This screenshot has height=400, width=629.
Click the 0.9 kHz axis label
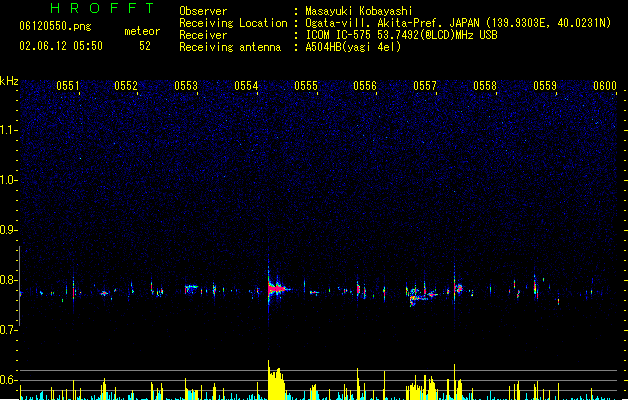[x=9, y=230]
